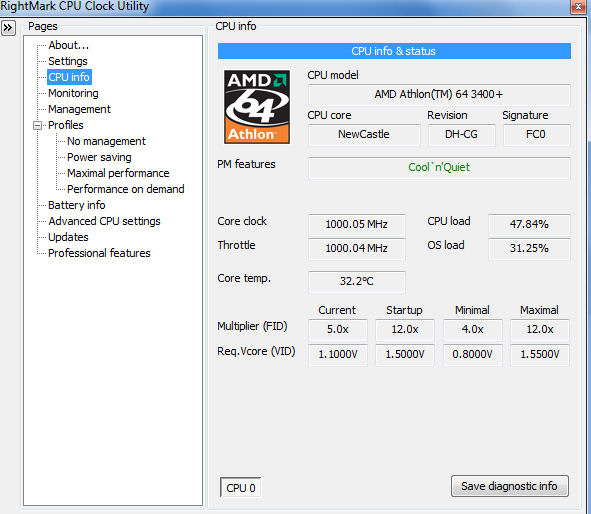This screenshot has height=514, width=591.
Task: Click the CPU load value 47.84%
Action: pyautogui.click(x=529, y=224)
